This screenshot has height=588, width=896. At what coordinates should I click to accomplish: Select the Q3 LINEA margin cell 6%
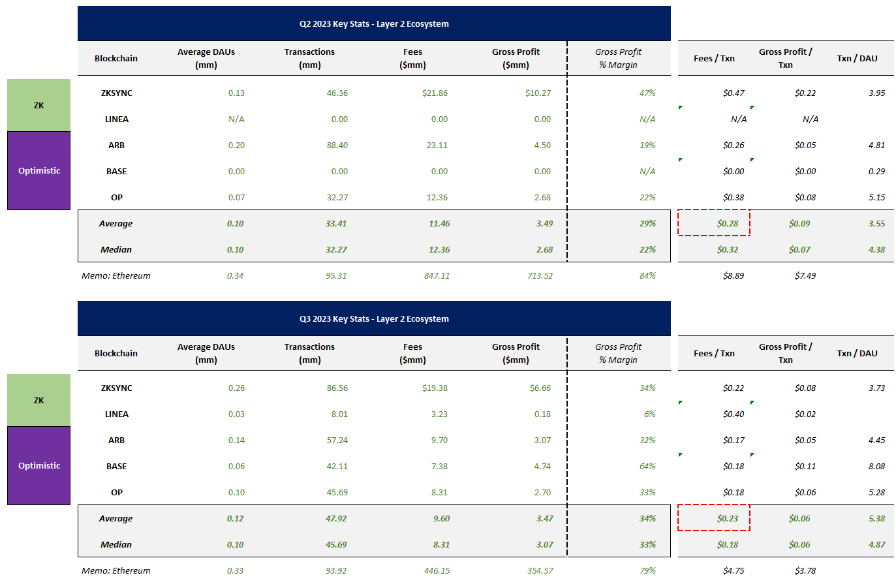(649, 414)
